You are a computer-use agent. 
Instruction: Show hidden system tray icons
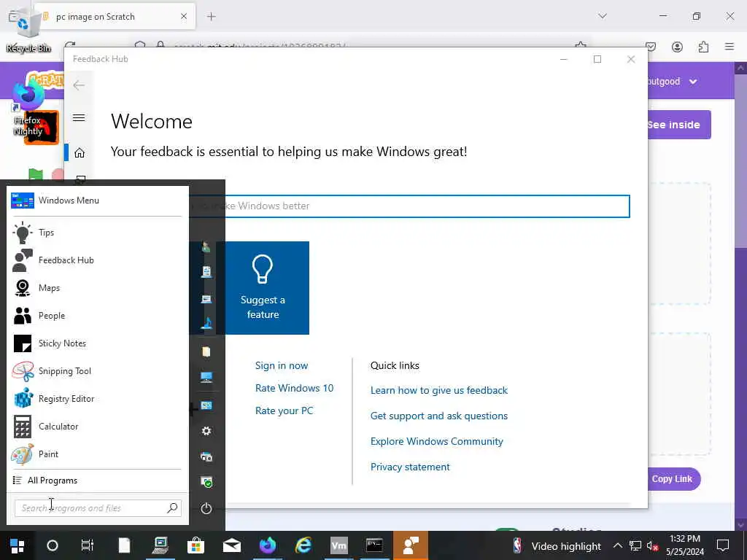click(617, 545)
